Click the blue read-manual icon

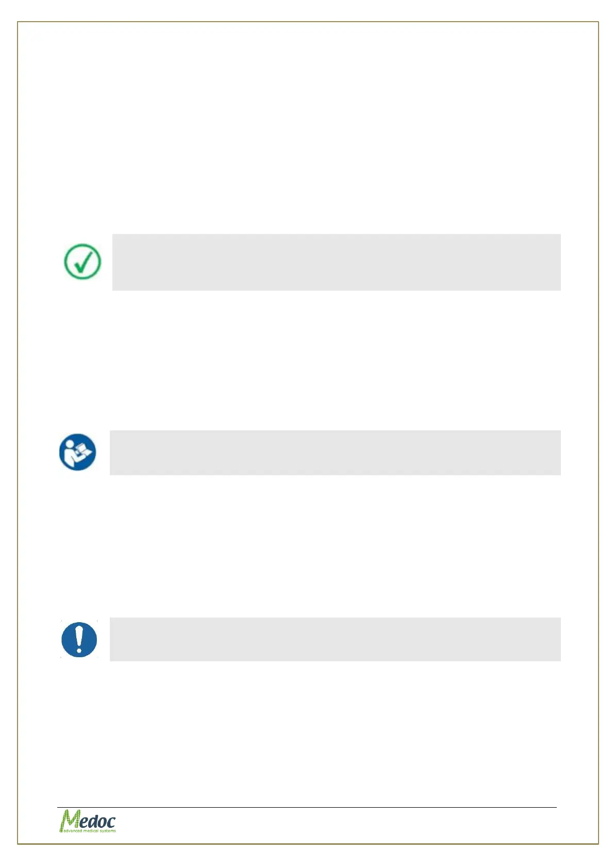(77, 452)
